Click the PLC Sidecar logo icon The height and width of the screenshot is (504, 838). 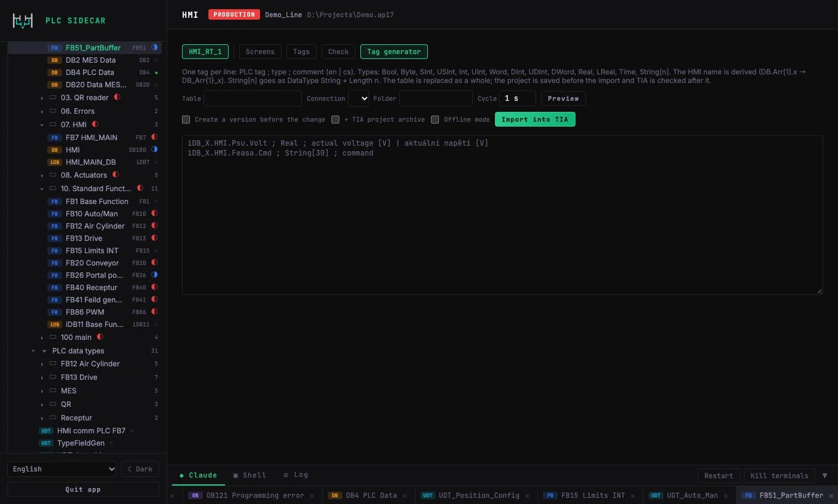pyautogui.click(x=23, y=20)
